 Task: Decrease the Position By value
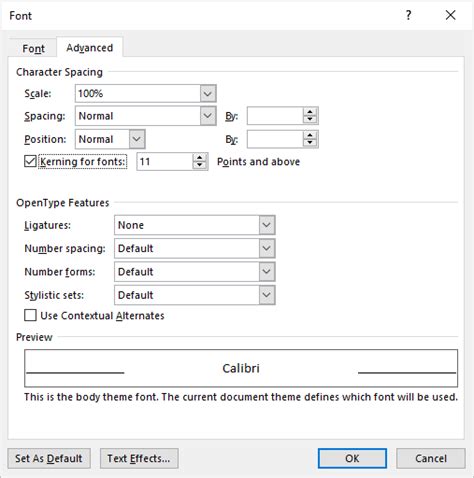click(310, 143)
